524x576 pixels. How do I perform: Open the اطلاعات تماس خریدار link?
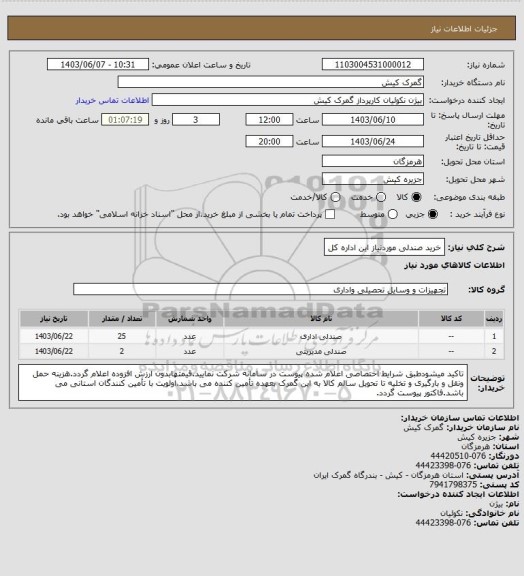coord(112,100)
